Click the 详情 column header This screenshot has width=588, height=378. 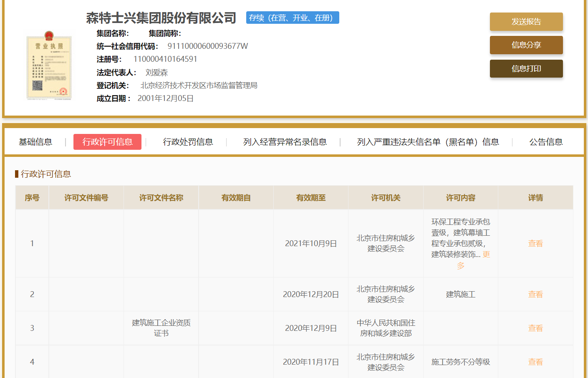(x=535, y=198)
